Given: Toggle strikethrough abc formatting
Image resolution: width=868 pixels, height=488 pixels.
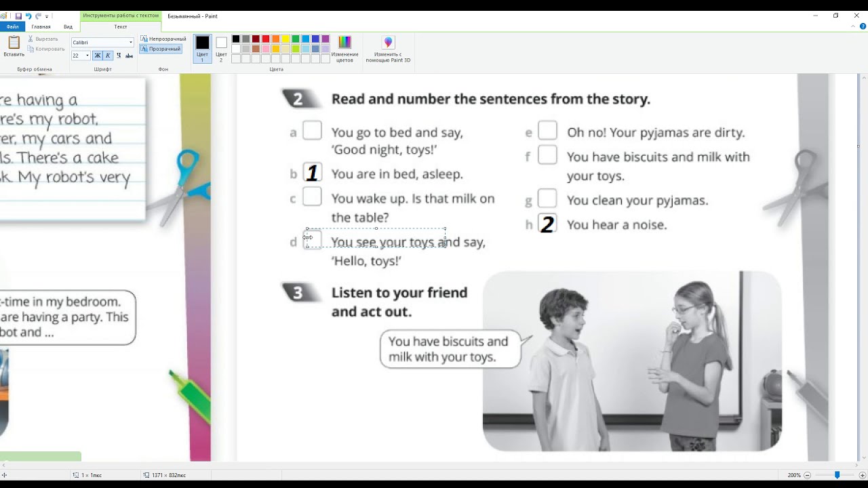Looking at the screenshot, I should coord(129,56).
